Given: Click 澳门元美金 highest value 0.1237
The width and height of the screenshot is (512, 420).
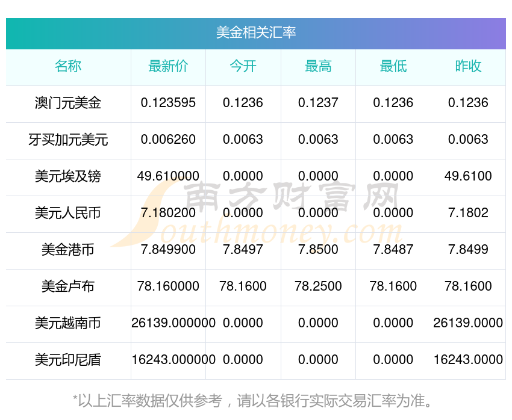Looking at the screenshot, I should 318,103.
